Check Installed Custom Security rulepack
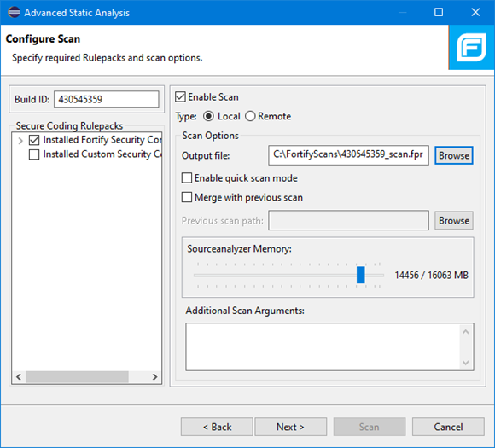This screenshot has height=448, width=495. [x=34, y=154]
